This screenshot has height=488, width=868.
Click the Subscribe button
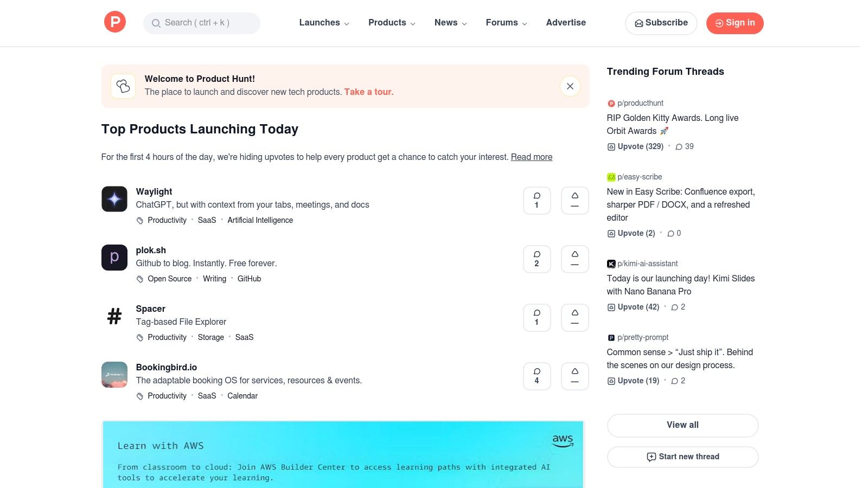(x=661, y=23)
